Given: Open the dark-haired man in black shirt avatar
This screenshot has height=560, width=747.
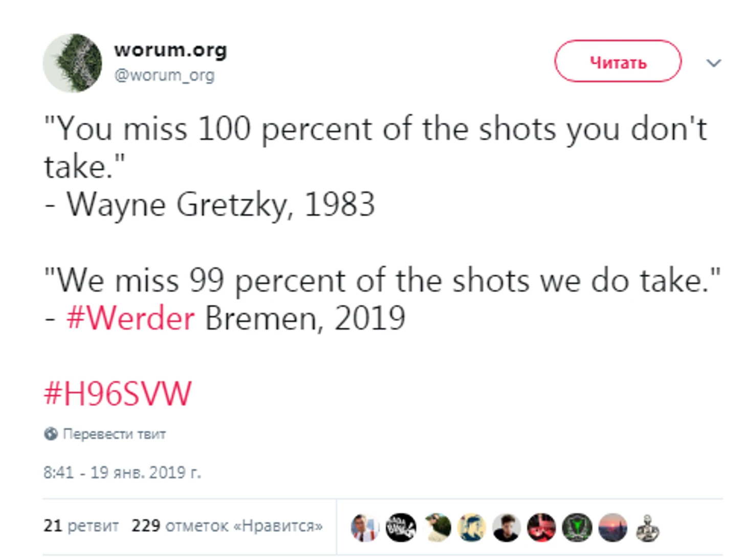Looking at the screenshot, I should pyautogui.click(x=507, y=528).
